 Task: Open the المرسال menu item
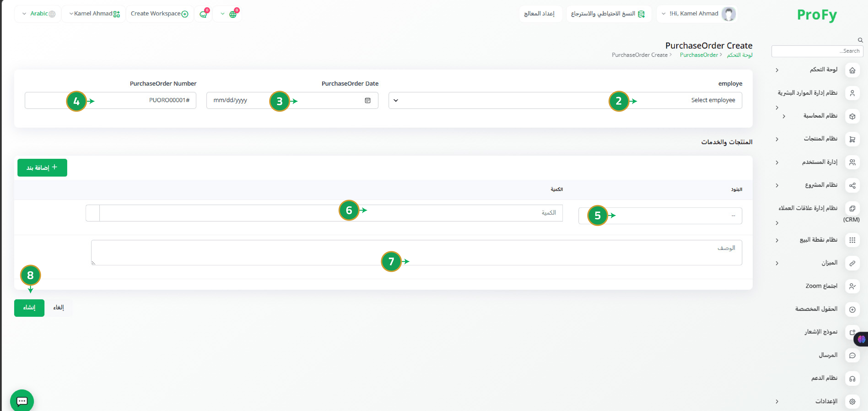[x=828, y=355]
